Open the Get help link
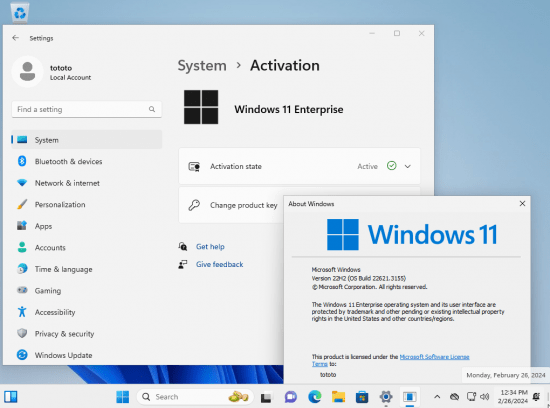This screenshot has width=550, height=408. click(210, 247)
